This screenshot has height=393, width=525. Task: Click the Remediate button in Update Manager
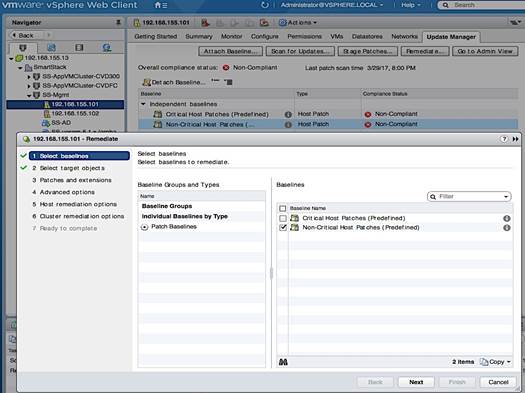click(425, 51)
